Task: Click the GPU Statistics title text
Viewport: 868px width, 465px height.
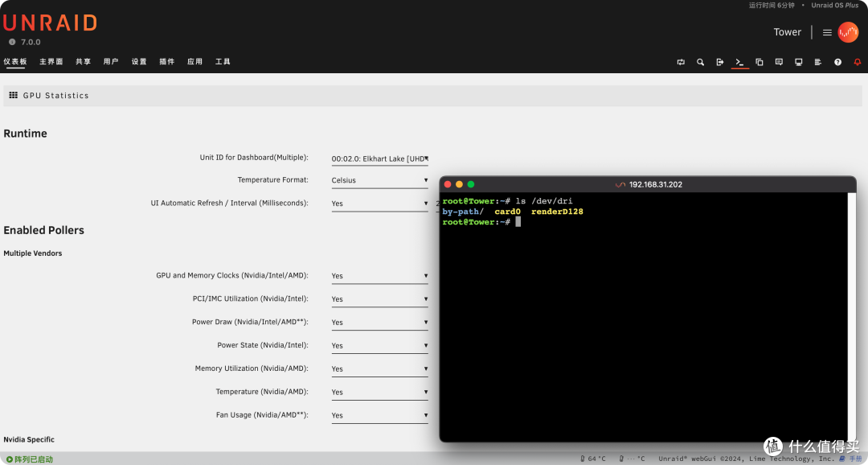Action: click(x=56, y=95)
